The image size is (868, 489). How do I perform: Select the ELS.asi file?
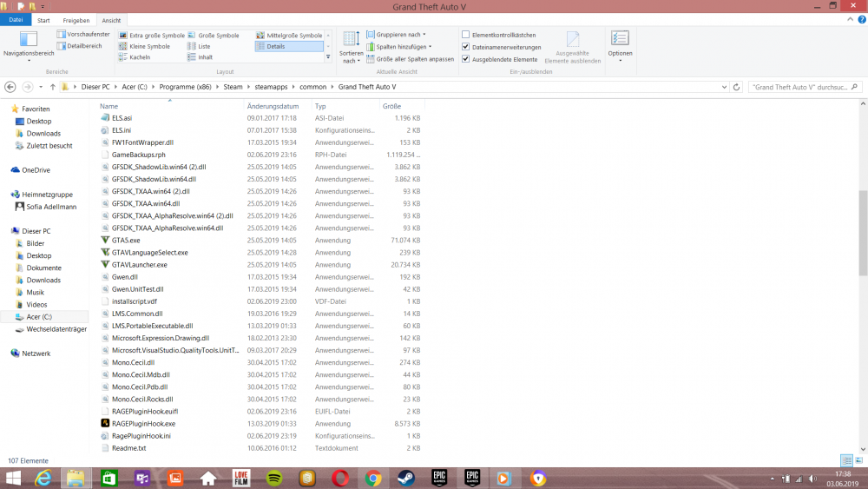[x=122, y=118]
